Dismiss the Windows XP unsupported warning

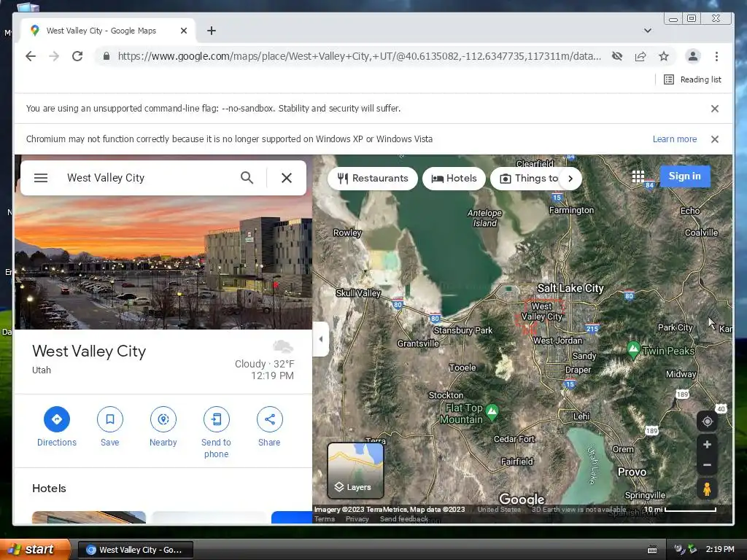715,139
